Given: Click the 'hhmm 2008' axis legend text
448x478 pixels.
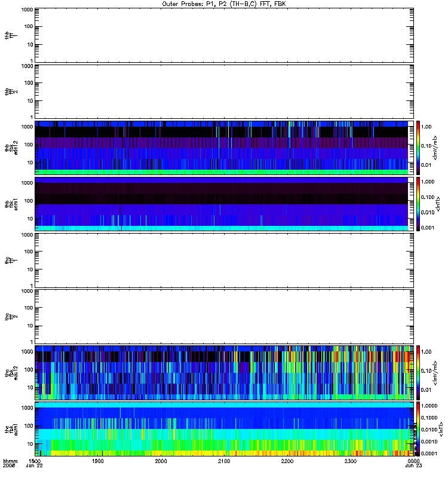Looking at the screenshot, I should click(10, 464).
